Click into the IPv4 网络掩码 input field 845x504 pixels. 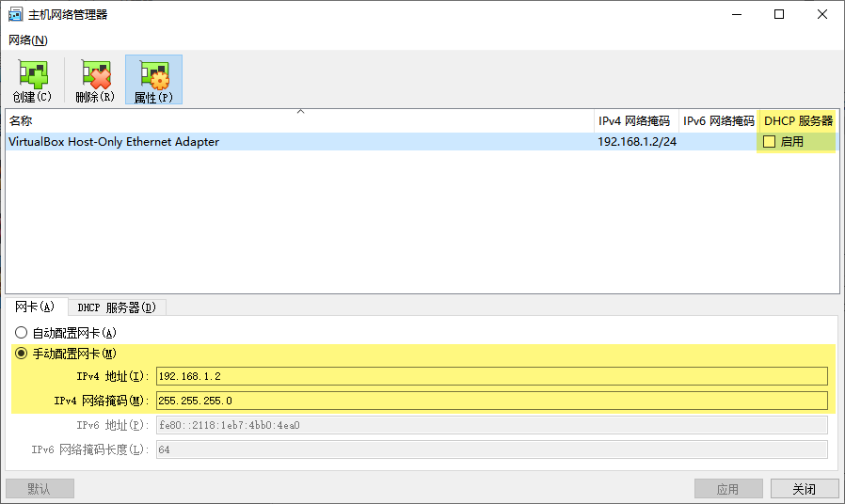pyautogui.click(x=491, y=401)
